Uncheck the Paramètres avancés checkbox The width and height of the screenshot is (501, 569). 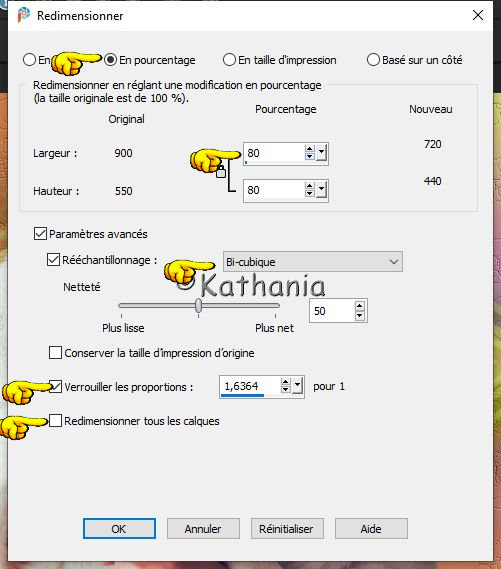point(40,234)
